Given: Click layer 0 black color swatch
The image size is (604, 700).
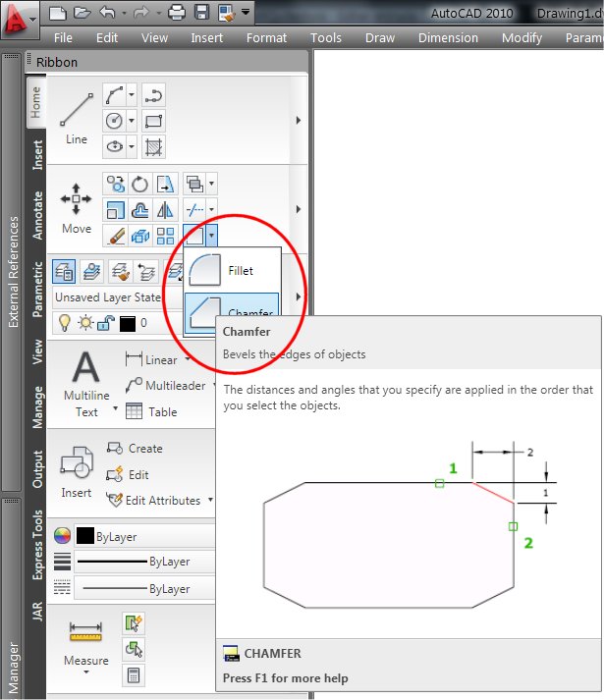Looking at the screenshot, I should 128,323.
